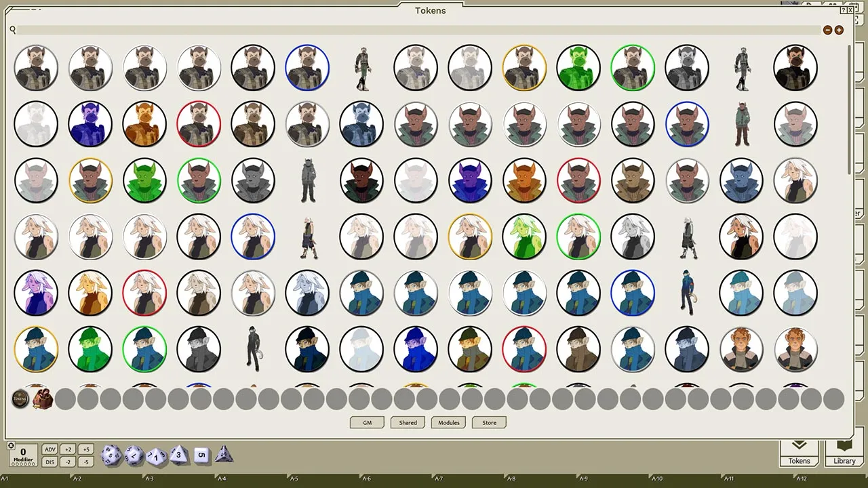868x488 pixels.
Task: Toggle the +5 modifier button
Action: [85, 449]
